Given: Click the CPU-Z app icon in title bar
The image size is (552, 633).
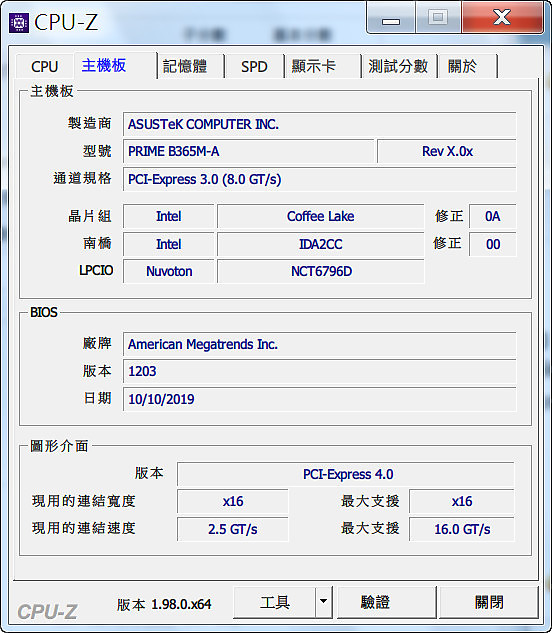Looking at the screenshot, I should (19, 23).
